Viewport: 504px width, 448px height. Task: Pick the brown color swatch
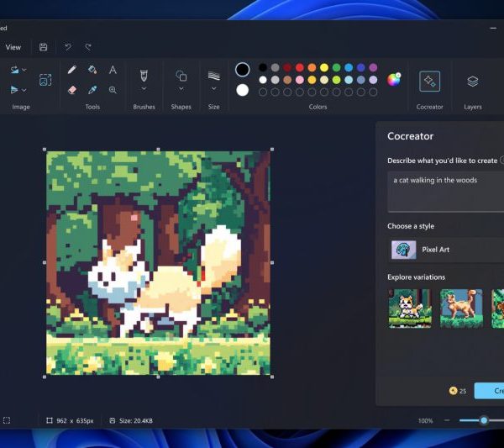click(x=287, y=80)
